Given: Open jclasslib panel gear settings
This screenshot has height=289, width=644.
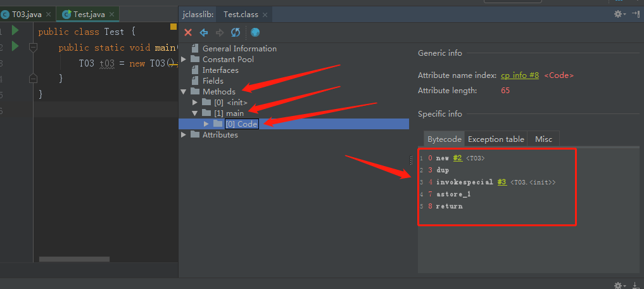Looking at the screenshot, I should pos(618,14).
